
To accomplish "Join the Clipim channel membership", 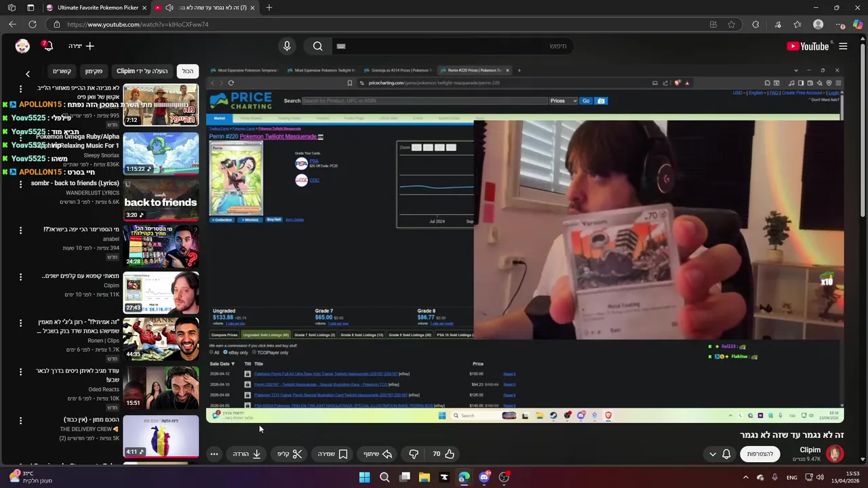I will pos(759,454).
